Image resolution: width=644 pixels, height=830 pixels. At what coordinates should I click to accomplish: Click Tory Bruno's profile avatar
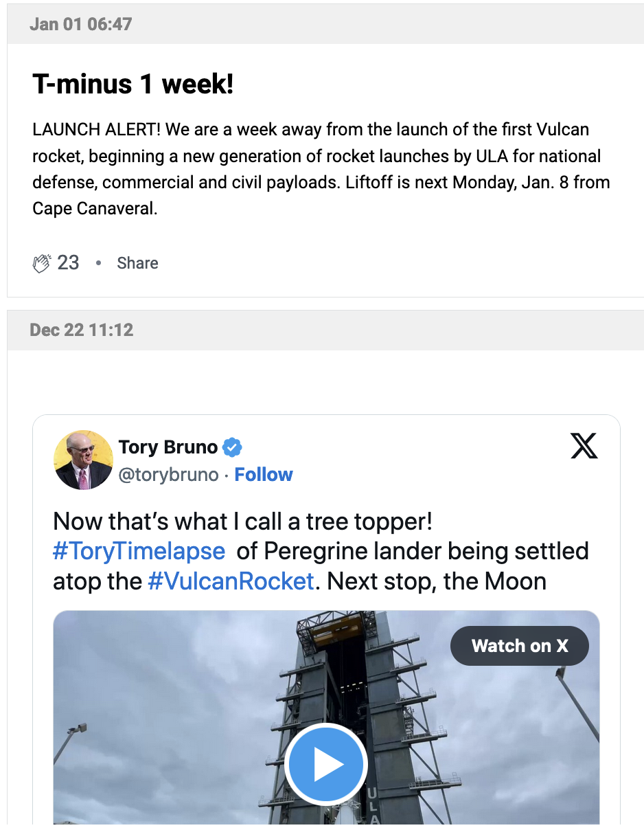pos(83,460)
